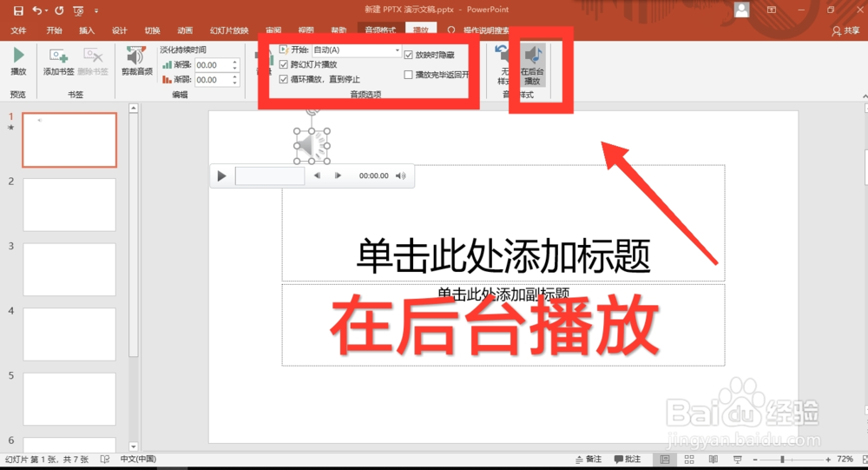Collapse the ribbon with the chevron arrow
Image resolution: width=868 pixels, height=470 pixels.
pos(865,96)
